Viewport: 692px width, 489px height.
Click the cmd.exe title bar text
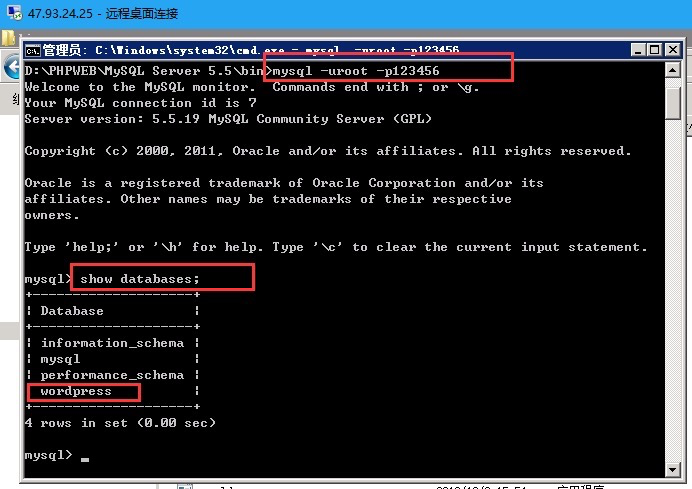(x=251, y=50)
